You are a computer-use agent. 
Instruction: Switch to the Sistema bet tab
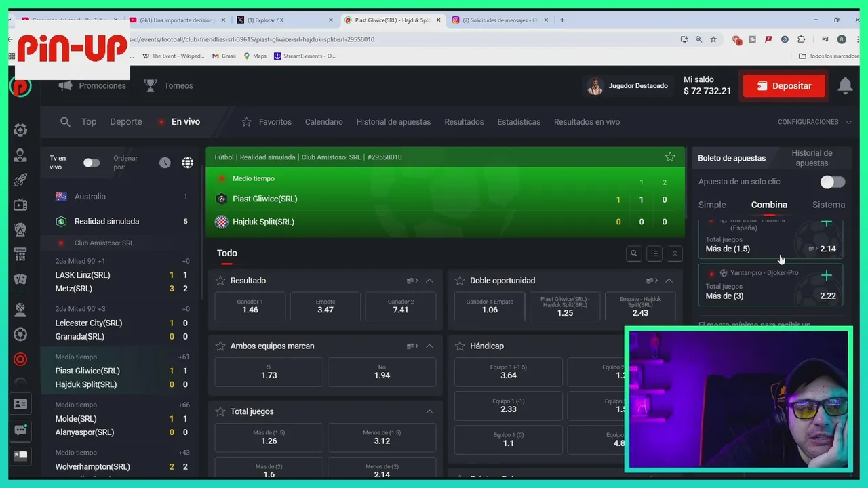click(829, 205)
